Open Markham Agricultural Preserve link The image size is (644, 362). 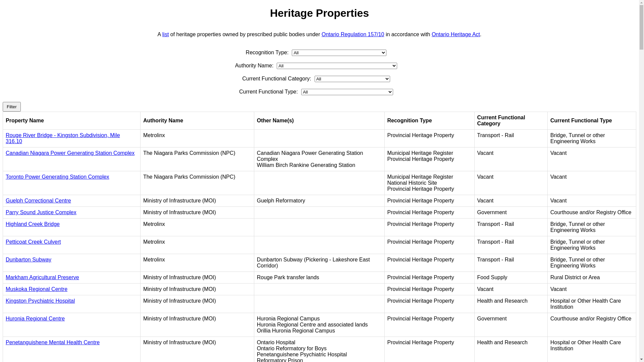[x=42, y=278]
